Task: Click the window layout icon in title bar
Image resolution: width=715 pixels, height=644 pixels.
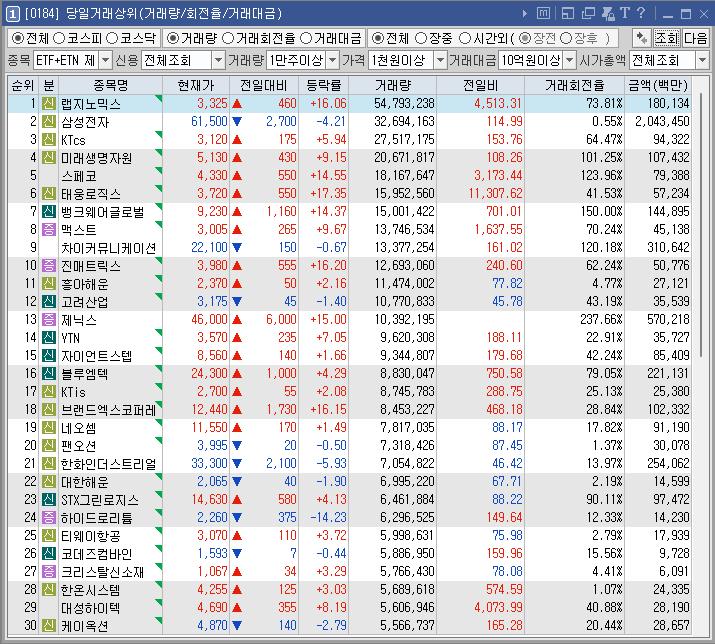Action: click(568, 14)
